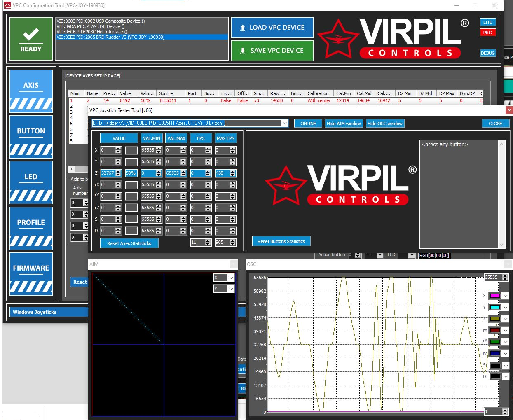Click scroll-up arrow in press any button box
This screenshot has width=513, height=420.
click(x=501, y=144)
